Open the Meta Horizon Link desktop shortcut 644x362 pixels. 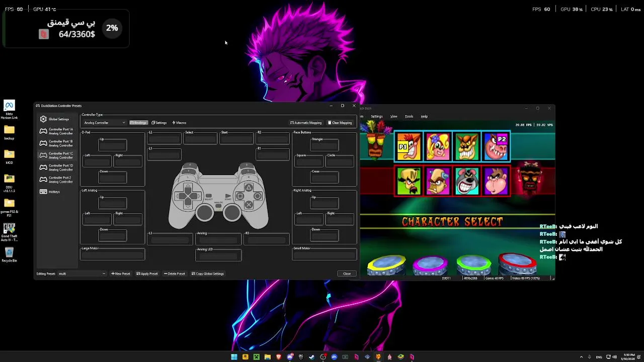pos(9,110)
